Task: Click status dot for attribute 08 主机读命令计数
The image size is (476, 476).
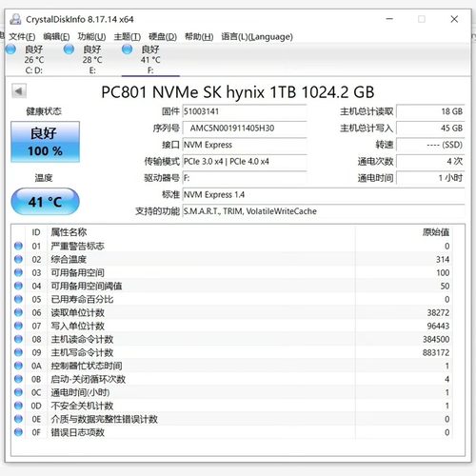Action: [18, 339]
